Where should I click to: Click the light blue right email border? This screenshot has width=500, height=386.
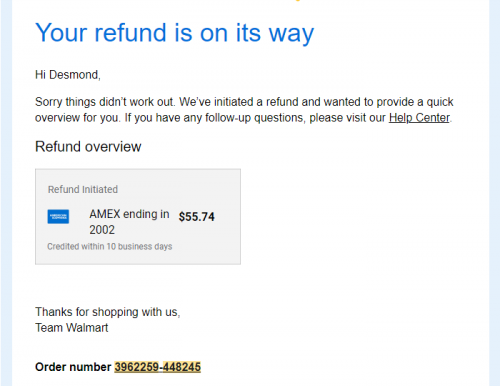494,193
